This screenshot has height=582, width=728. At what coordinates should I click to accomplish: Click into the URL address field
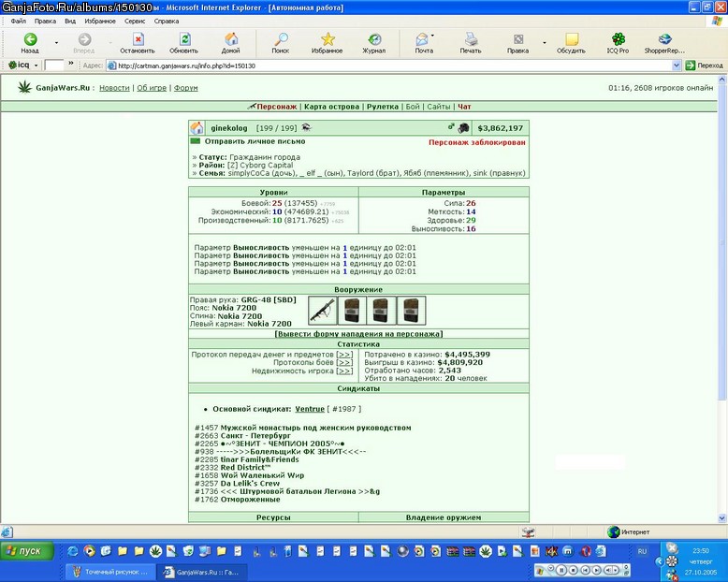[390, 65]
